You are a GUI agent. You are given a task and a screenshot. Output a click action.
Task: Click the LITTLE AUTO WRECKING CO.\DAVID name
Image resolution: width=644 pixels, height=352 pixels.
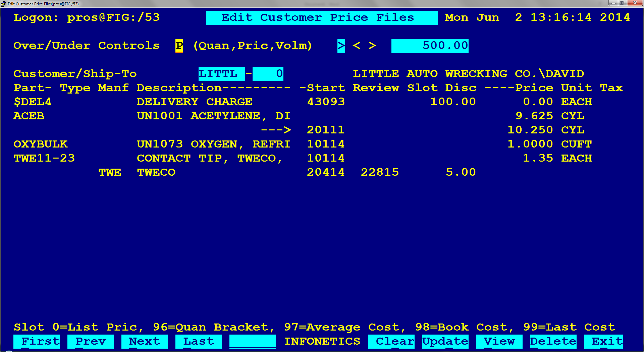click(x=469, y=74)
